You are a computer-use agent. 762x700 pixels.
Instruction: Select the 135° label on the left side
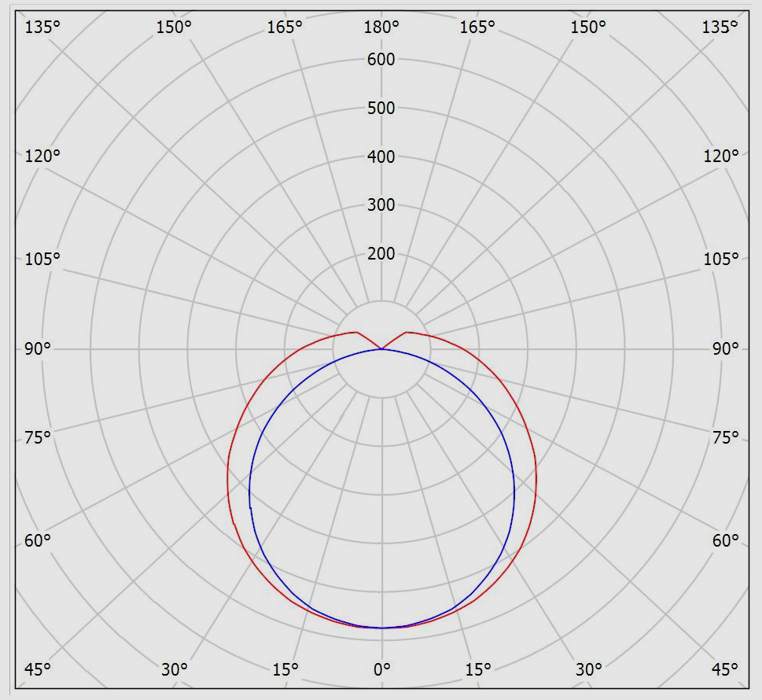point(42,27)
